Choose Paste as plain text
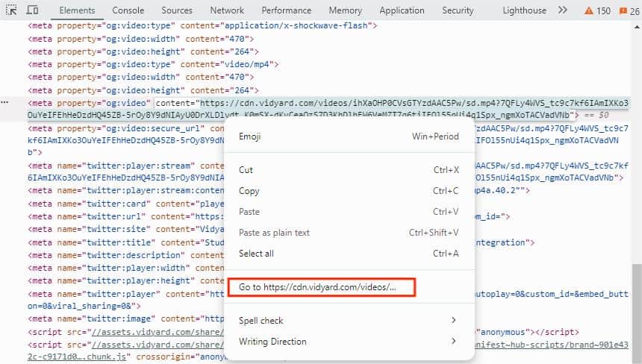This screenshot has height=364, width=642. 349,232
